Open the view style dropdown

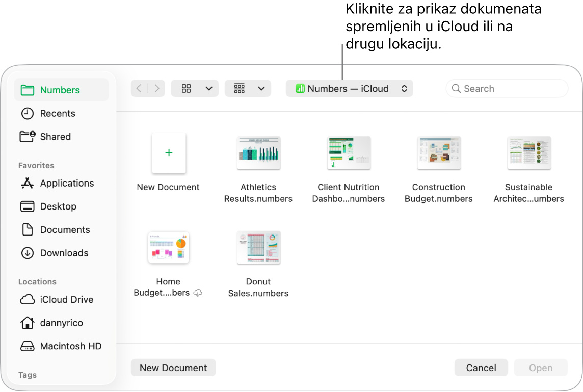tap(195, 88)
